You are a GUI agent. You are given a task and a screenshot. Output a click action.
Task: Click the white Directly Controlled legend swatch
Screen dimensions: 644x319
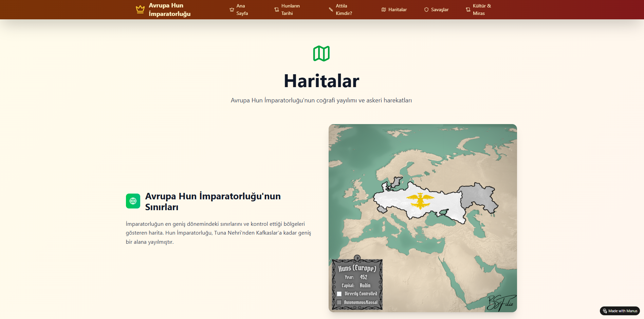click(x=339, y=294)
